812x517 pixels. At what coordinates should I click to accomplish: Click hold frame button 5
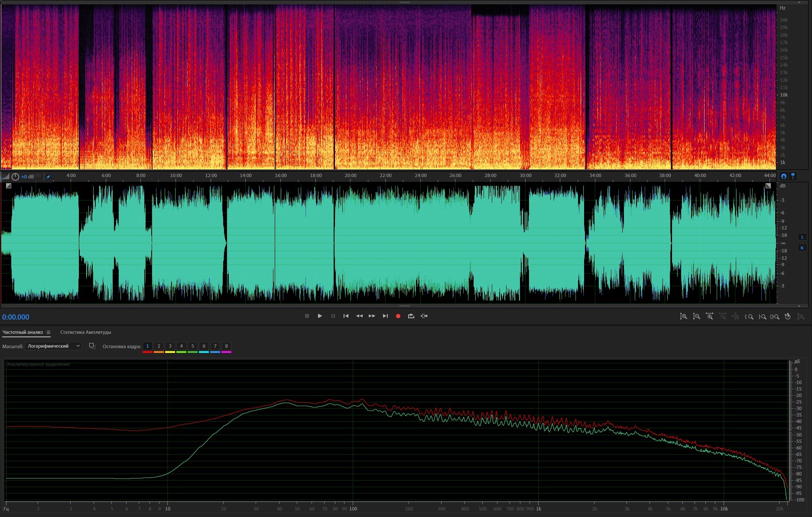(x=192, y=346)
